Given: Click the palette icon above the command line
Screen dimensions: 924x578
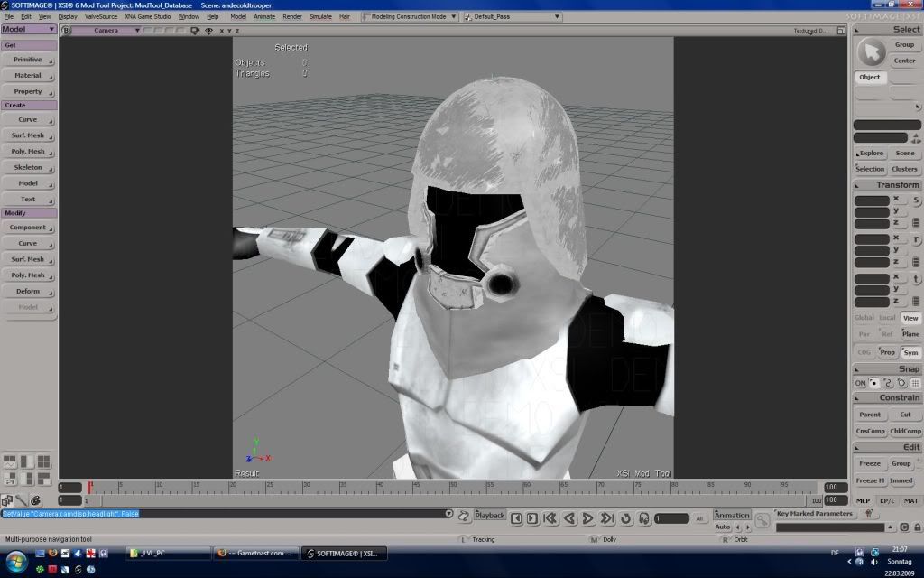Looking at the screenshot, I should [x=35, y=500].
